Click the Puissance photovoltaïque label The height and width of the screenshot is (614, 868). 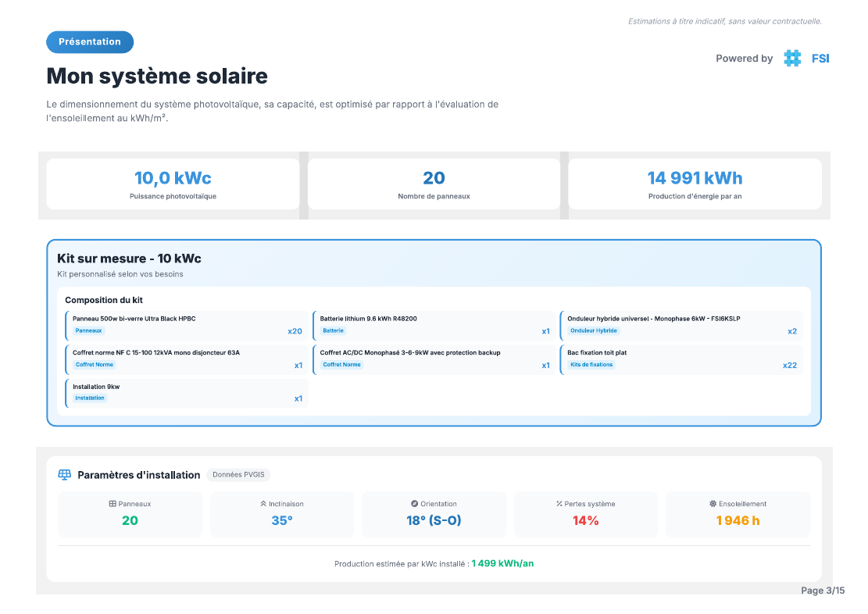[x=173, y=196]
